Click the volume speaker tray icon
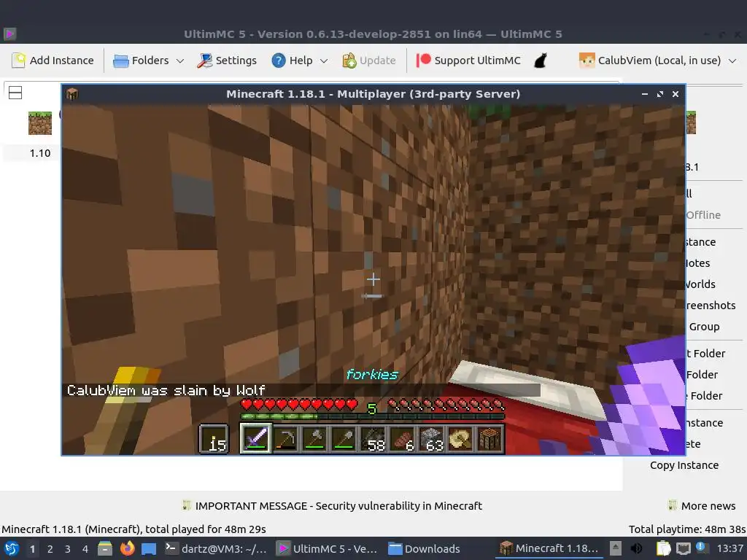The image size is (747, 560). point(636,548)
